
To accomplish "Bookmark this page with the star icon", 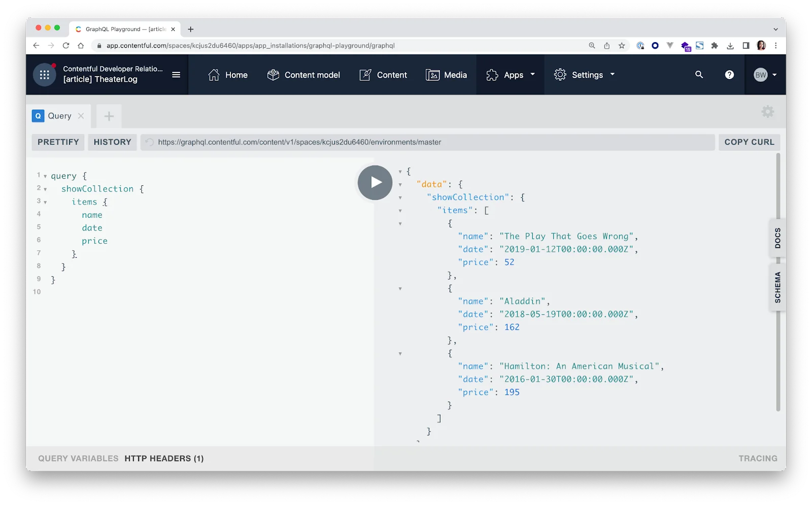I will (622, 46).
